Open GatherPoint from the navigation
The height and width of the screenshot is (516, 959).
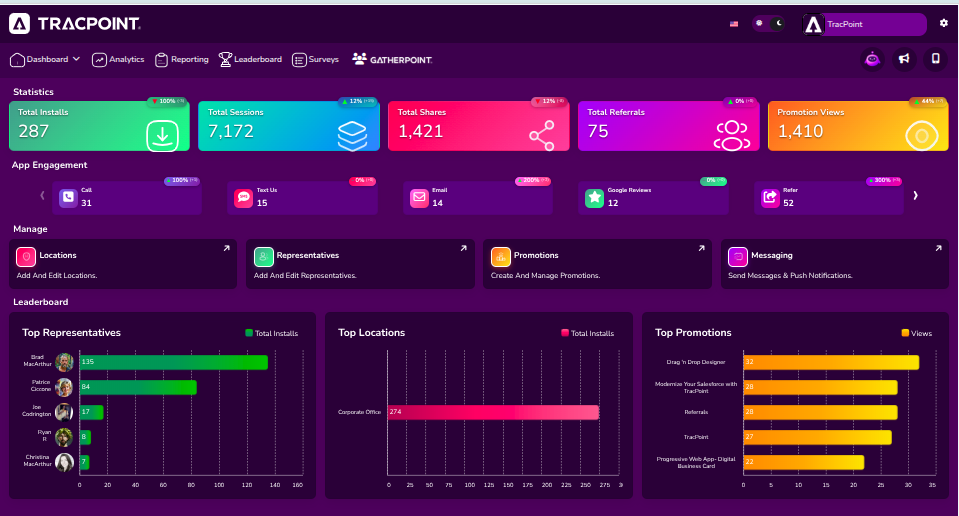click(x=392, y=59)
